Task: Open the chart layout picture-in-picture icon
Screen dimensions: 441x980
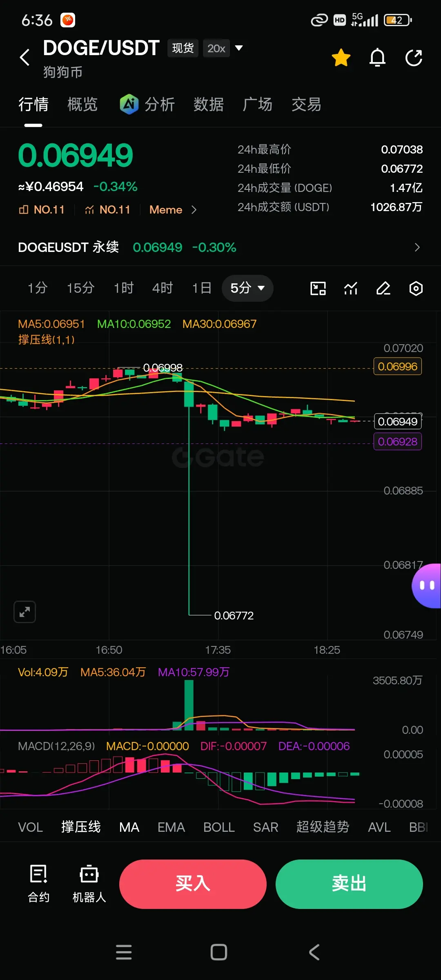Action: (318, 288)
